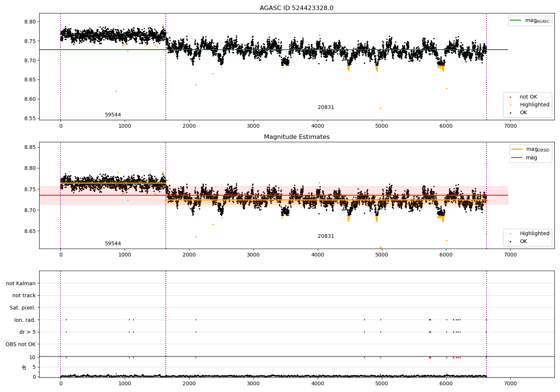560x392 pixels.
Task: Click the orange mag OBSID legend line sample
Action: [517, 149]
